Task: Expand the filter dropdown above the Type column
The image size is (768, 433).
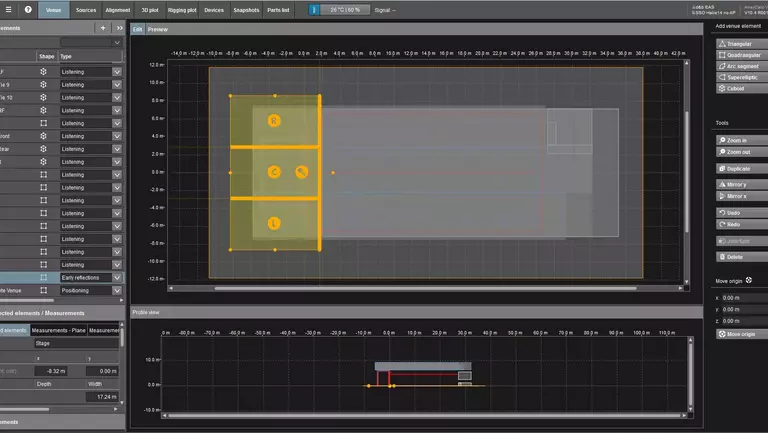Action: pyautogui.click(x=117, y=42)
